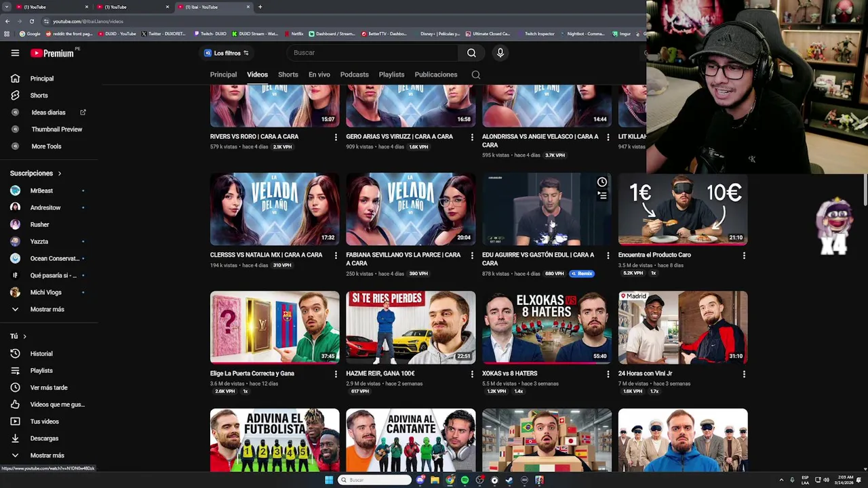
Task: Open Elige La Puerta Correcta thumbnail
Action: click(275, 328)
